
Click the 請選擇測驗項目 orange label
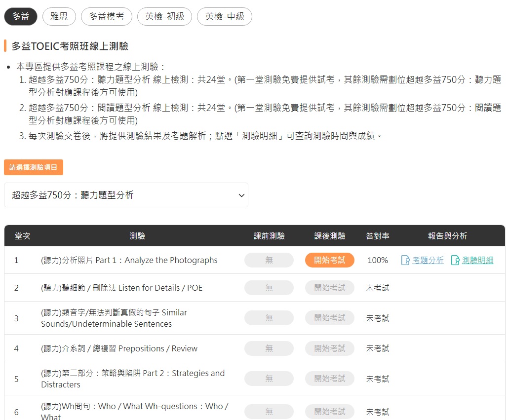click(34, 167)
